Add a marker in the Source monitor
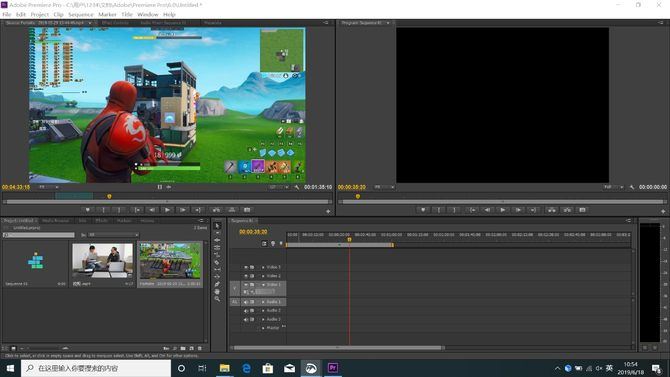This screenshot has width=670, height=377. pos(88,210)
